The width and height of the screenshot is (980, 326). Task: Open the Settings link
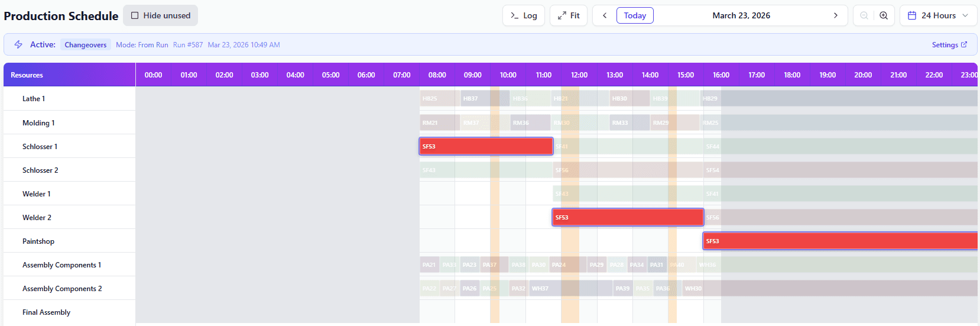pyautogui.click(x=945, y=45)
